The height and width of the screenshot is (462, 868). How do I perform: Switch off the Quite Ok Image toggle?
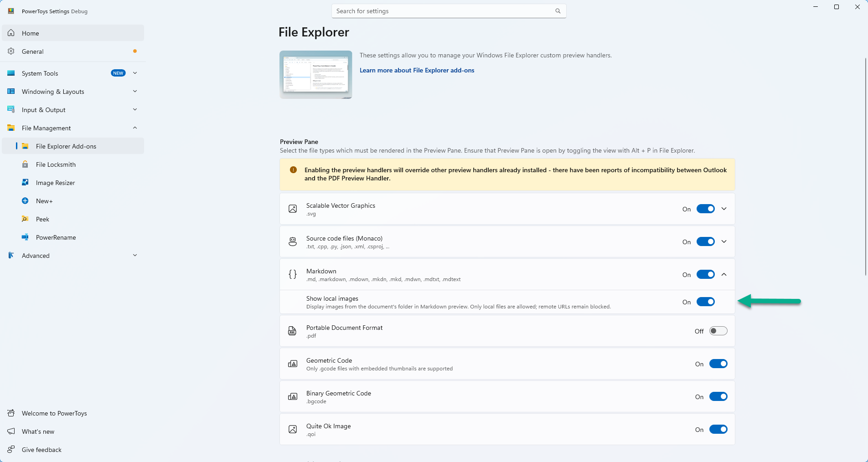point(718,430)
